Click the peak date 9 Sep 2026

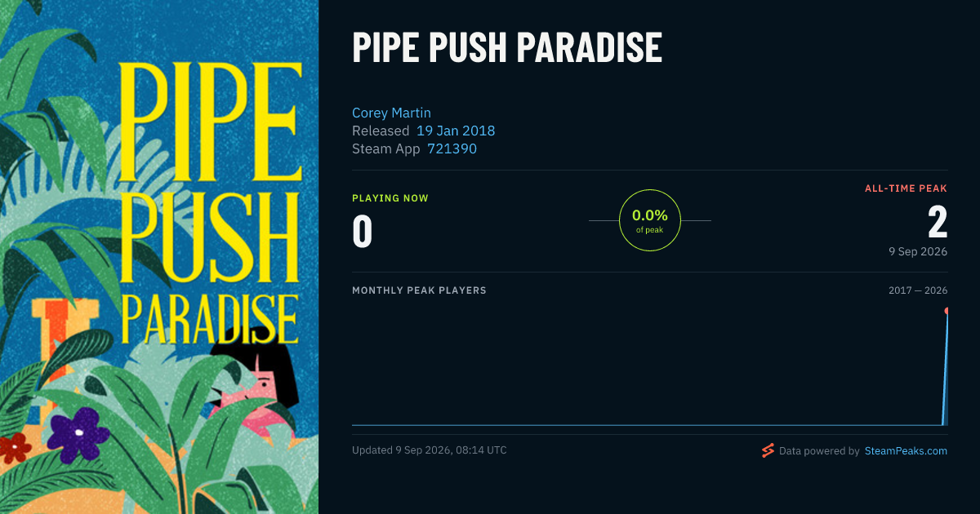[918, 251]
